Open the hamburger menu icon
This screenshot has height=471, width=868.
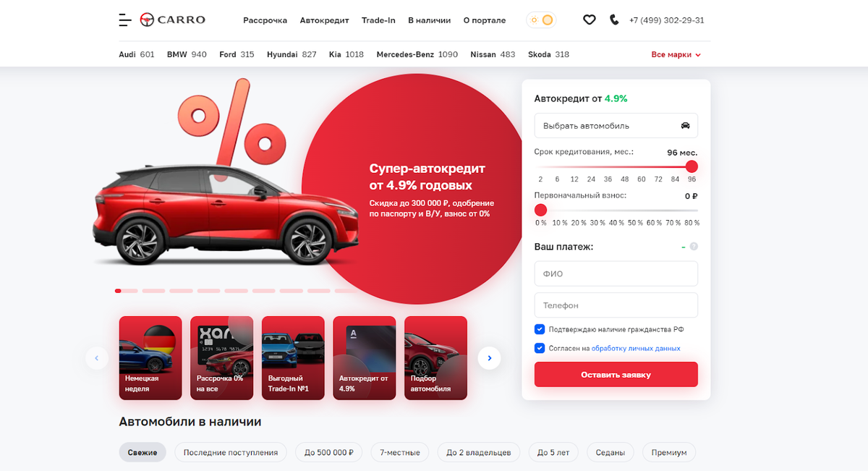click(125, 20)
